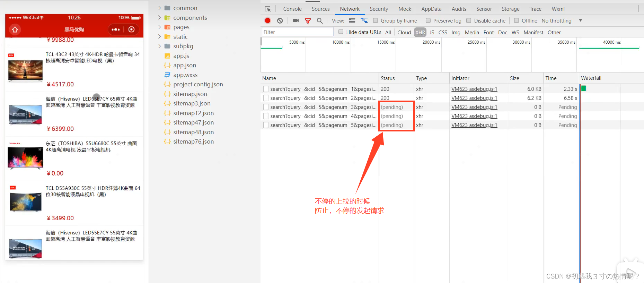Open sitemap76.json file
644x283 pixels.
(194, 141)
